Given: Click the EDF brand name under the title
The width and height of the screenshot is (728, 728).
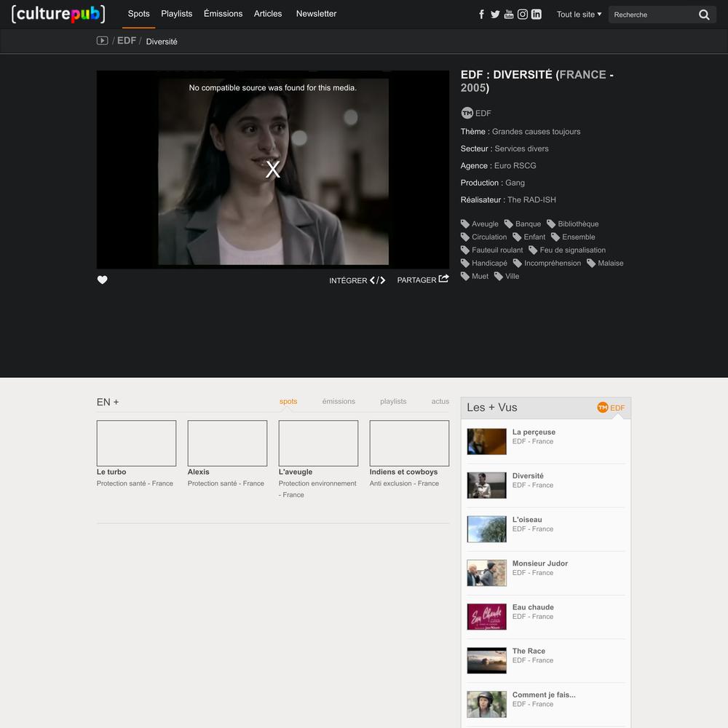Looking at the screenshot, I should pyautogui.click(x=483, y=114).
